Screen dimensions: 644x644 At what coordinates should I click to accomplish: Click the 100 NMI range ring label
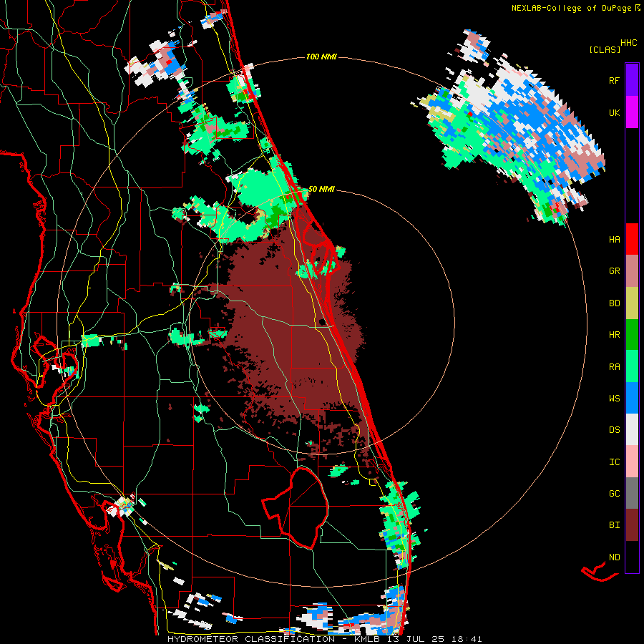point(321,57)
